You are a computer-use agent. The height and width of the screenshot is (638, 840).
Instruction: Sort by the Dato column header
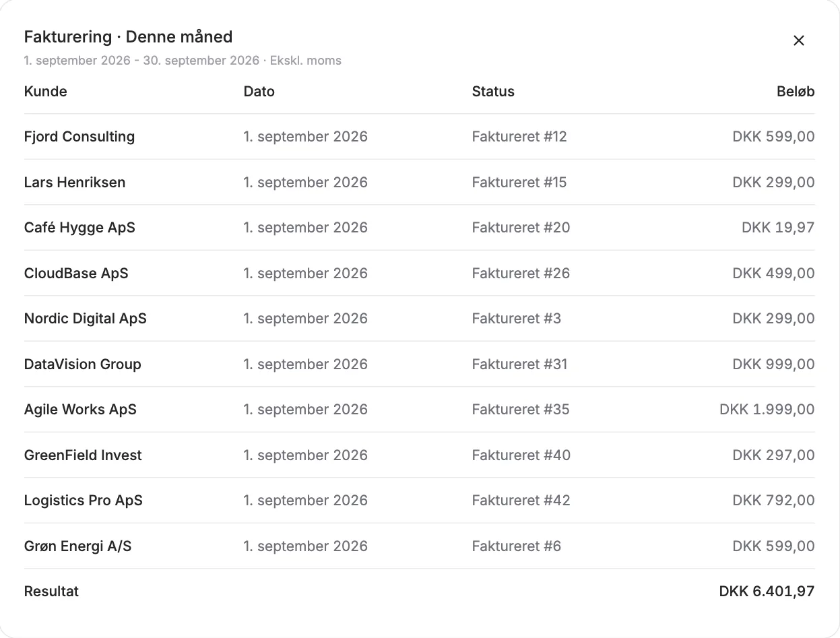click(259, 92)
